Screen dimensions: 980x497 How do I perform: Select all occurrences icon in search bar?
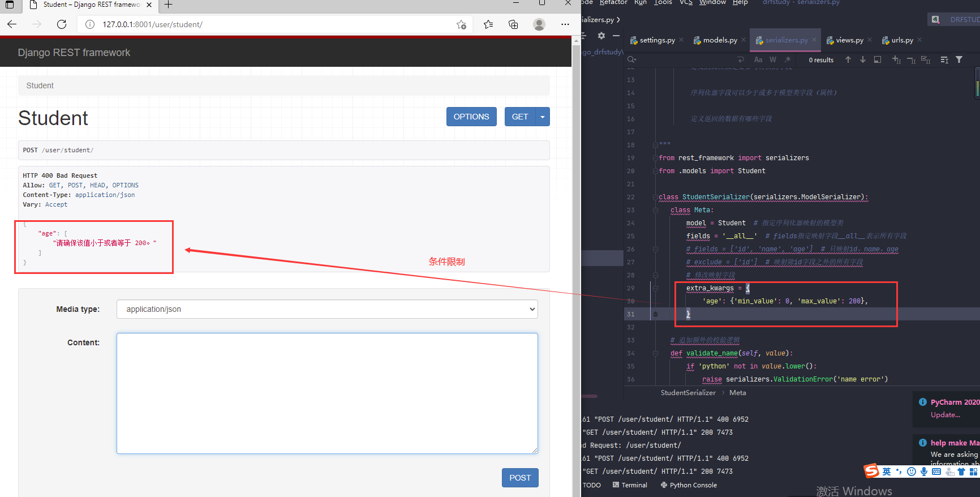[x=926, y=59]
